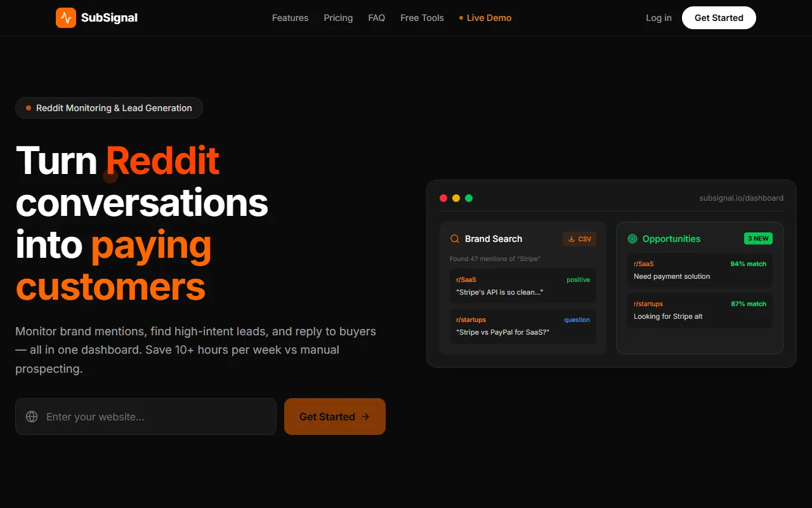The width and height of the screenshot is (812, 508).
Task: Click the yellow window dot in dashboard preview
Action: [x=456, y=198]
